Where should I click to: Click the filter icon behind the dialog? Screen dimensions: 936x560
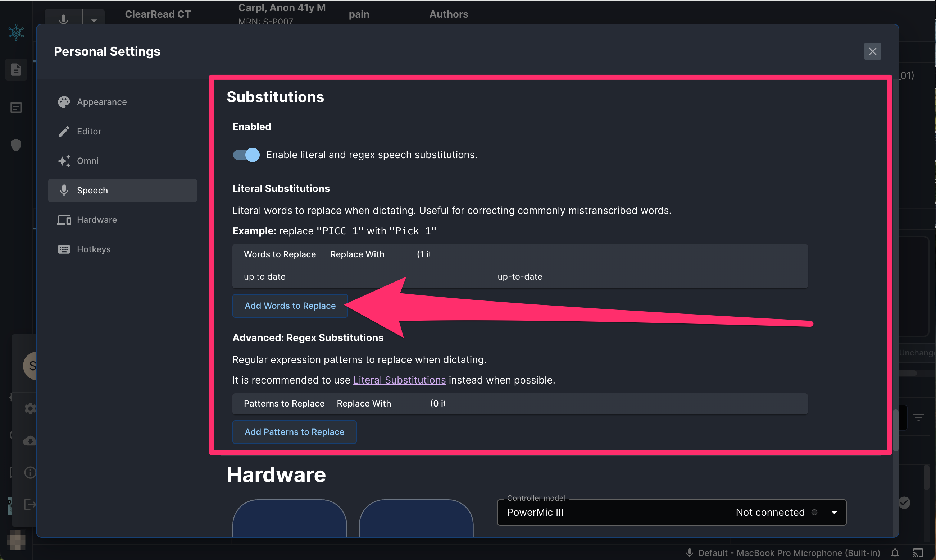pyautogui.click(x=918, y=417)
